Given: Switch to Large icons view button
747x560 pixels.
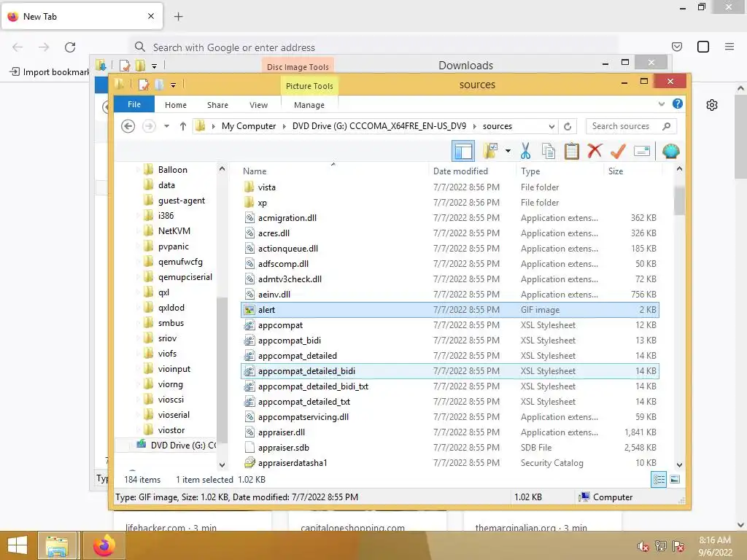Looking at the screenshot, I should pos(675,480).
